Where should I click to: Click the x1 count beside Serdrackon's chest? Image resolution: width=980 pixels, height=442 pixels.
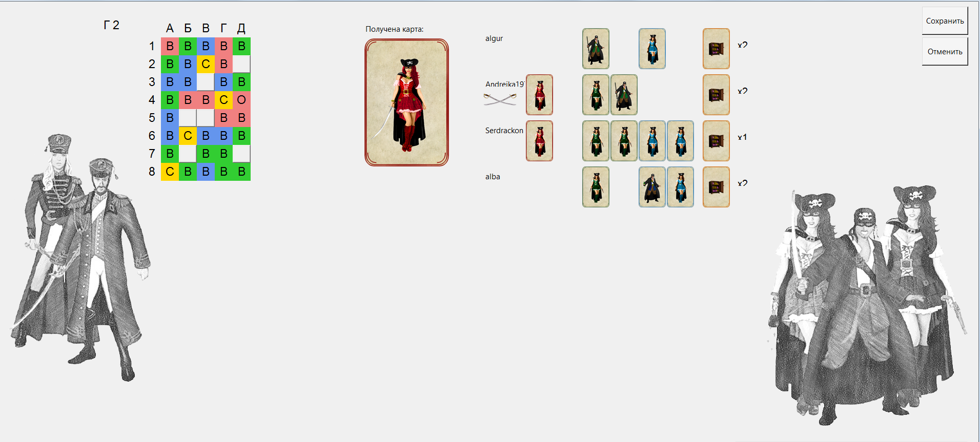click(742, 137)
